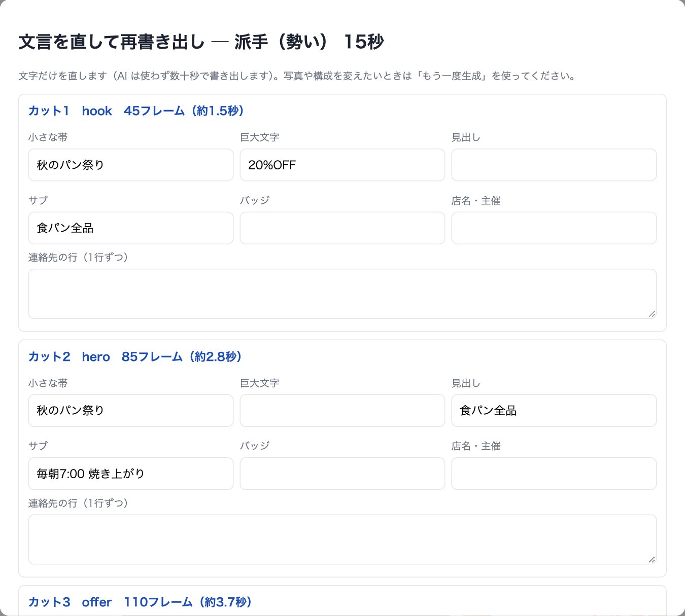The width and height of the screenshot is (685, 616).
Task: Click the カット3 offer 110フレーム heading
Action: [x=141, y=602]
